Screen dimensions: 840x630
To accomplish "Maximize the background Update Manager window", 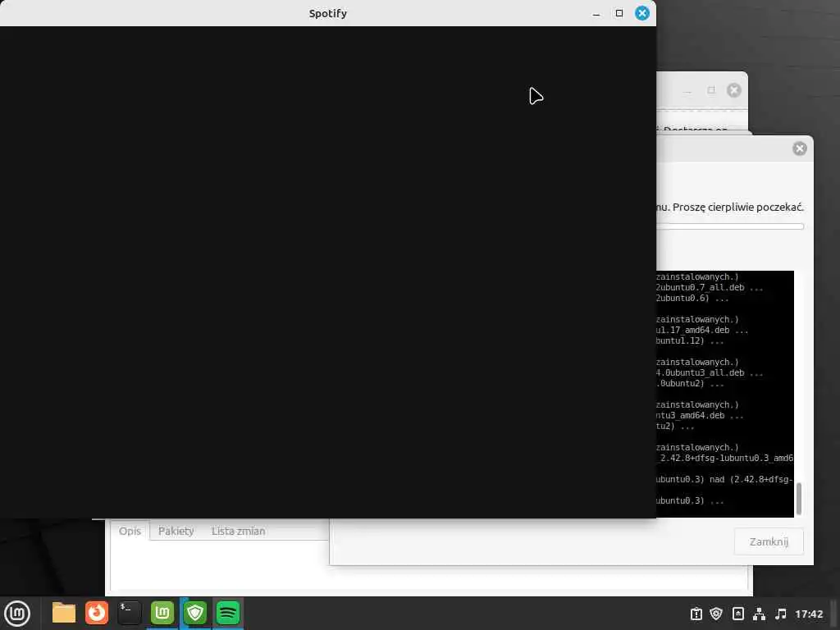I will 711,90.
